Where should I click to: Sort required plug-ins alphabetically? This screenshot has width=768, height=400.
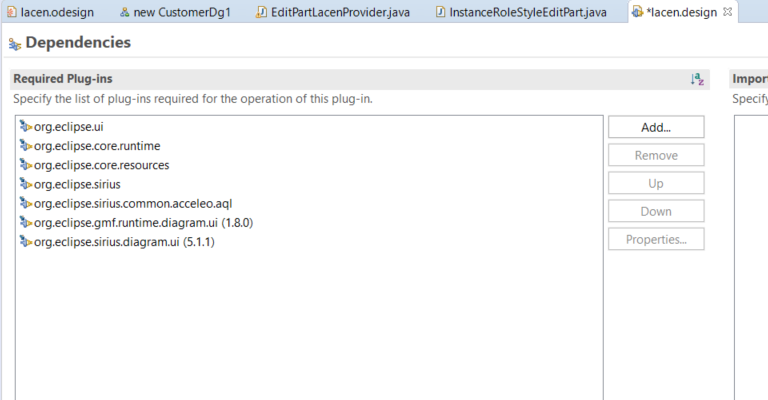697,79
